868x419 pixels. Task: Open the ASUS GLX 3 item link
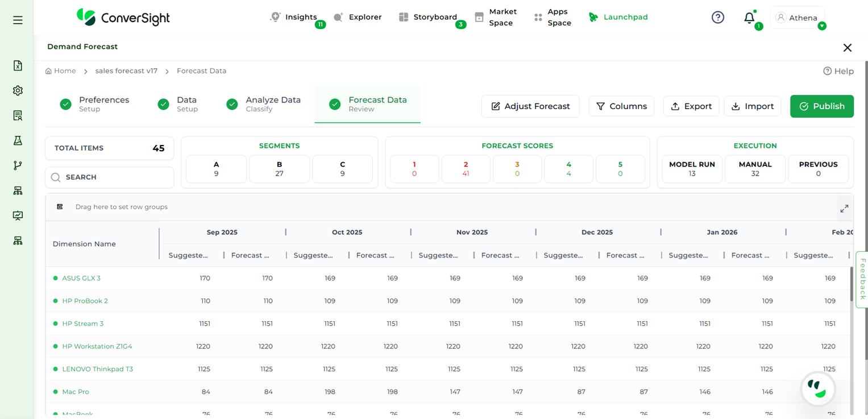(81, 278)
